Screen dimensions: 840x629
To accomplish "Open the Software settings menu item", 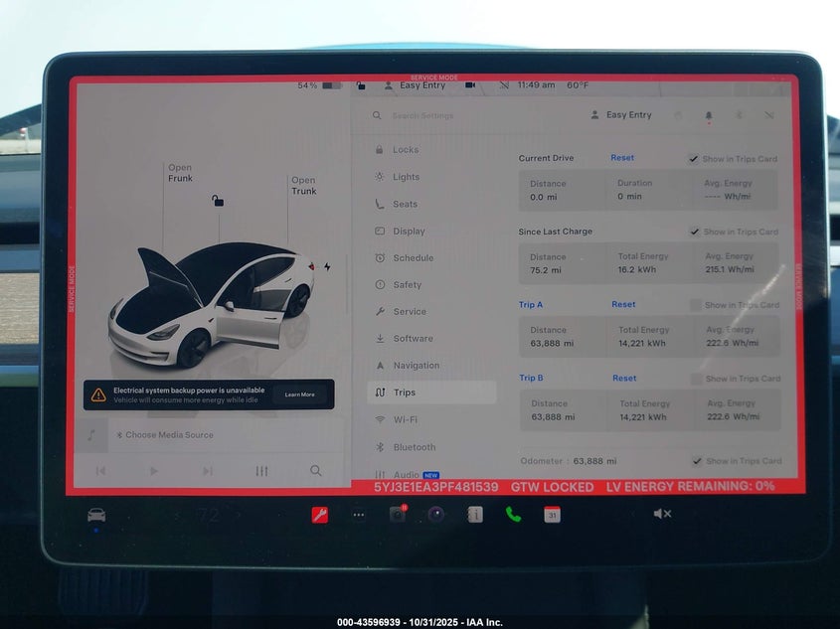I will (x=412, y=339).
